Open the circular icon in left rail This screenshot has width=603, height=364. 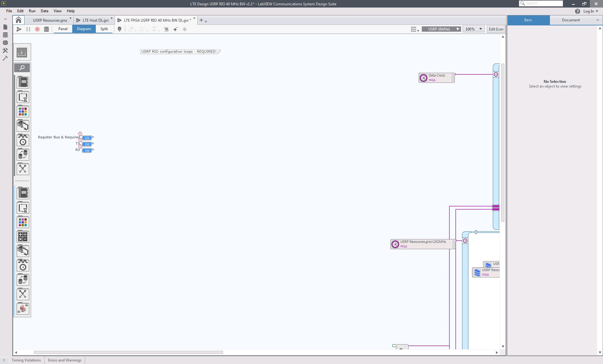point(5,43)
